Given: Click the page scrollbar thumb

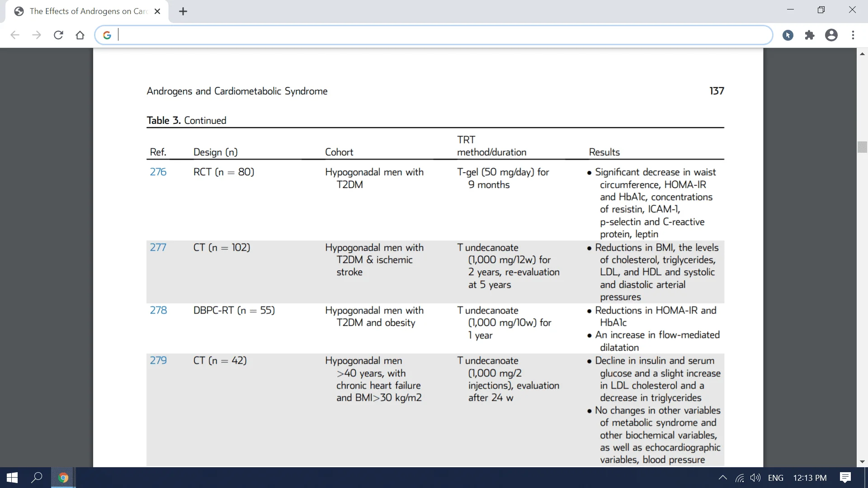Looking at the screenshot, I should [x=862, y=147].
